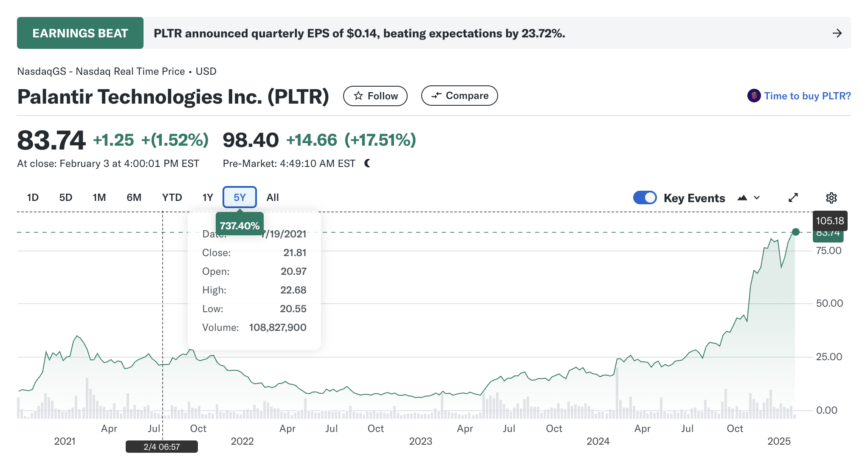This screenshot has width=868, height=457.
Task: Click the 25.00 y-axis label
Action: (829, 357)
